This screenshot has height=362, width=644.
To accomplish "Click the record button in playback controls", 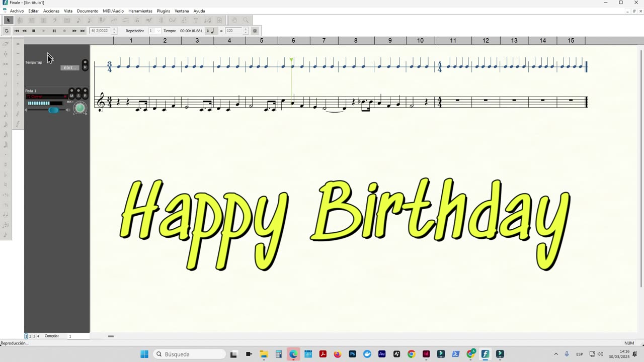I will coord(64,31).
